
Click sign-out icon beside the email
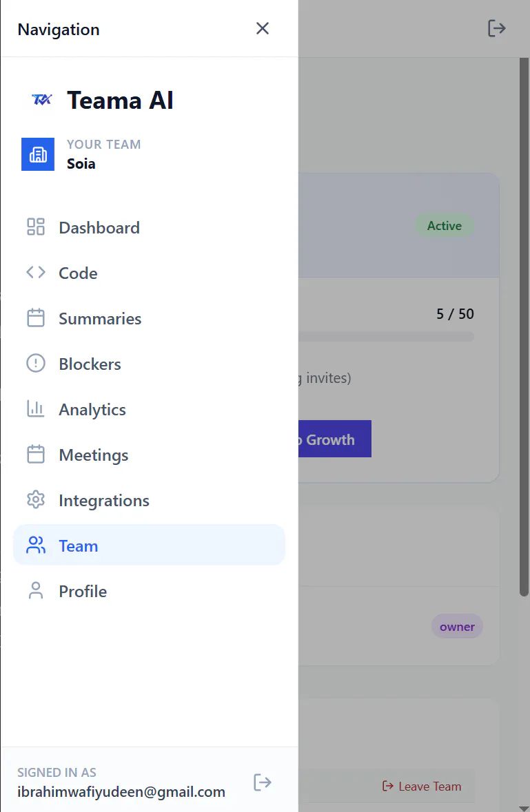(263, 782)
